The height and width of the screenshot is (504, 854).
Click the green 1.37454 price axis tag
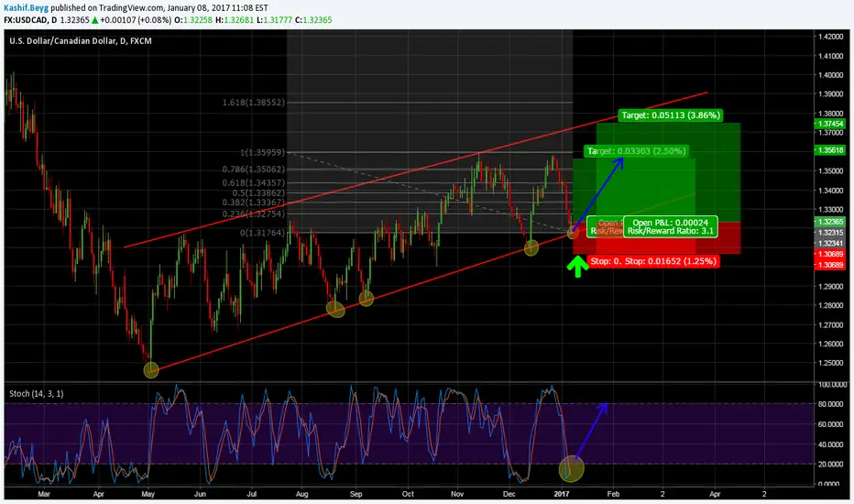(829, 124)
